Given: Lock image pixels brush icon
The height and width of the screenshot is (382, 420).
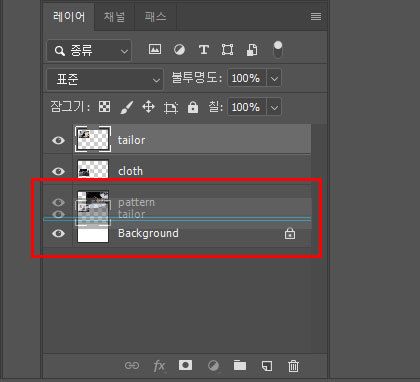Looking at the screenshot, I should [126, 107].
